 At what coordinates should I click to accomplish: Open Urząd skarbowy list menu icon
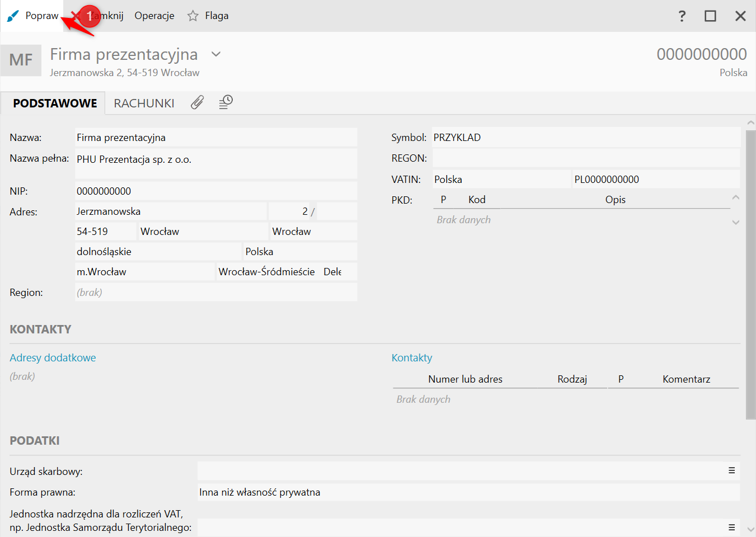click(731, 471)
